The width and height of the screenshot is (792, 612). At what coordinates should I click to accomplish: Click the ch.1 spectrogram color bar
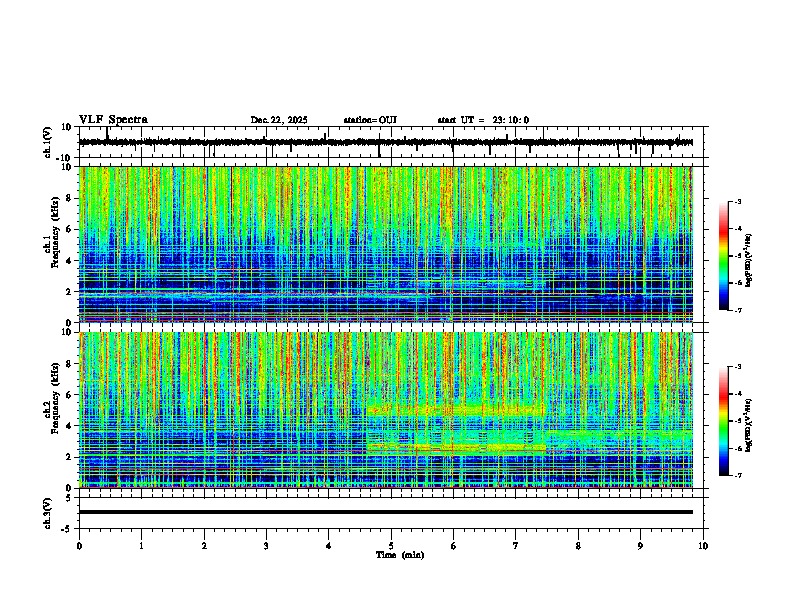coord(723,256)
